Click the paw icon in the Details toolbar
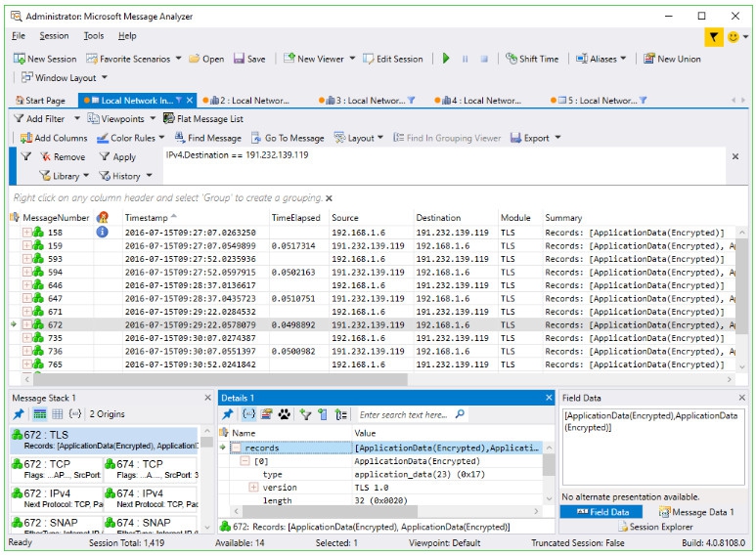Viewport: 756px width, 556px height. pos(285,414)
